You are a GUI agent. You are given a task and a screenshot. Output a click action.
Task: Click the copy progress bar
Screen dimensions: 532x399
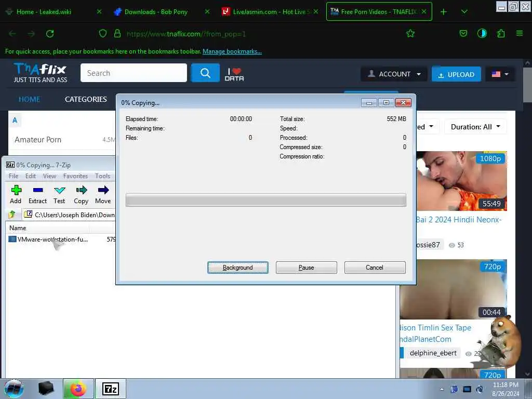click(265, 200)
